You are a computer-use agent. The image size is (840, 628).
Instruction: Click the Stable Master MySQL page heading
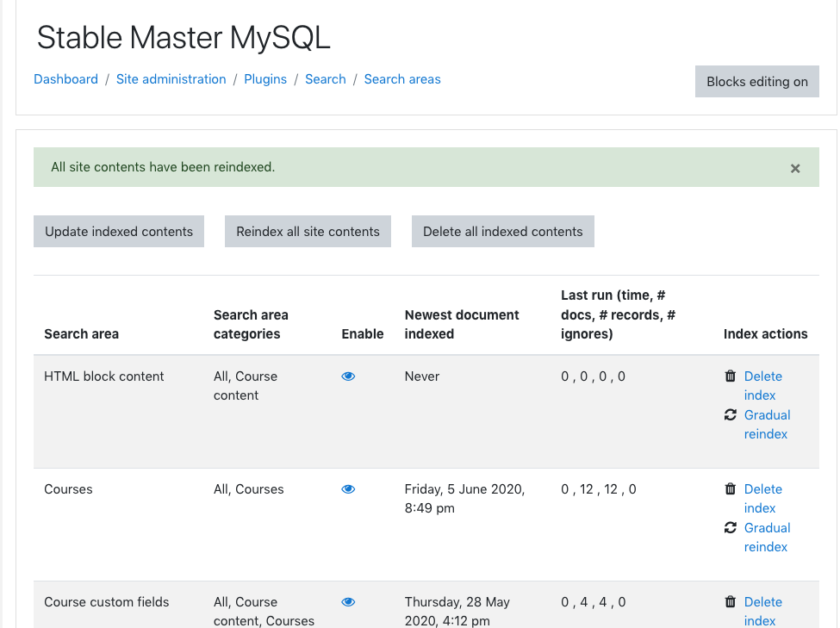click(x=184, y=38)
